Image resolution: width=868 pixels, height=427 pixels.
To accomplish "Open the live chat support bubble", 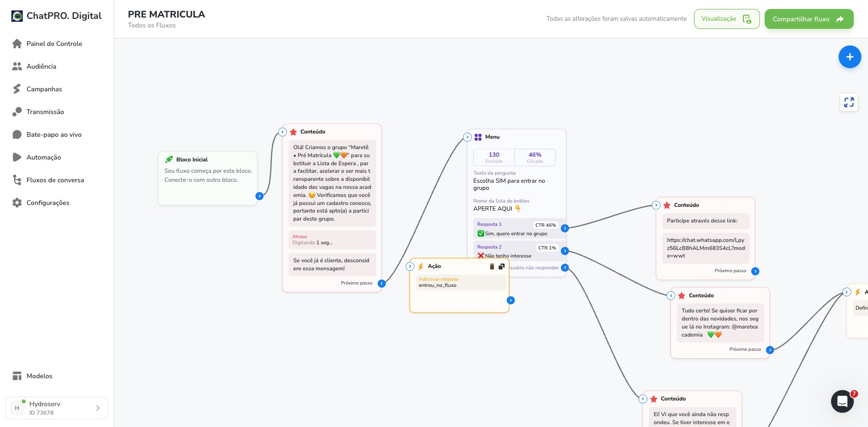I will point(842,401).
